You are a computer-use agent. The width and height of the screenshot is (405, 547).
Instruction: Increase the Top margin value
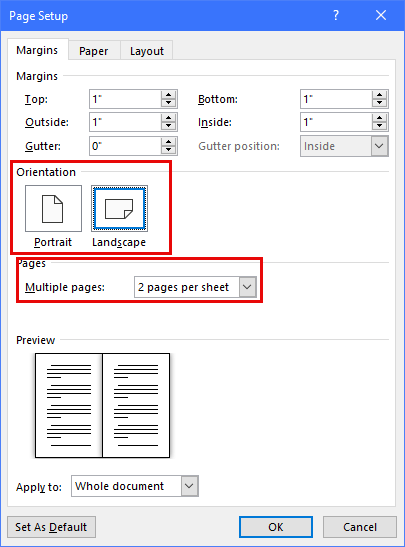pos(168,95)
